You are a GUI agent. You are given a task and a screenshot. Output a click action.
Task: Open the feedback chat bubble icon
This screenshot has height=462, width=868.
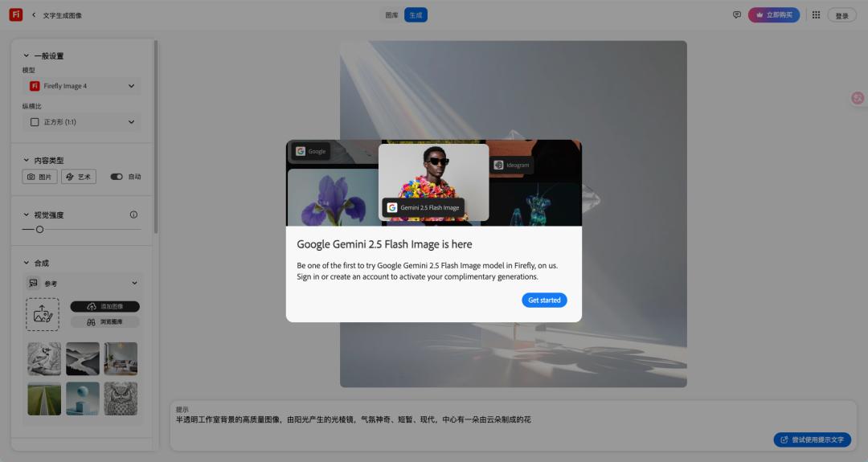737,15
